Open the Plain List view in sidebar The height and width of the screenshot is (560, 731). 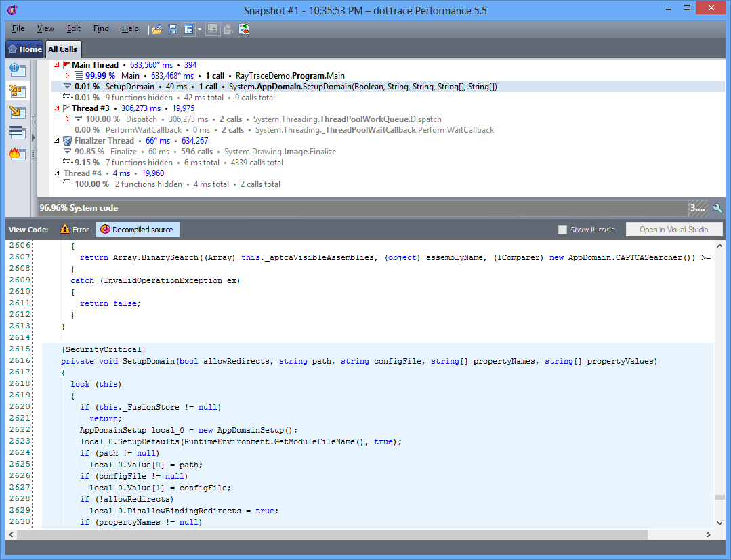tap(17, 133)
